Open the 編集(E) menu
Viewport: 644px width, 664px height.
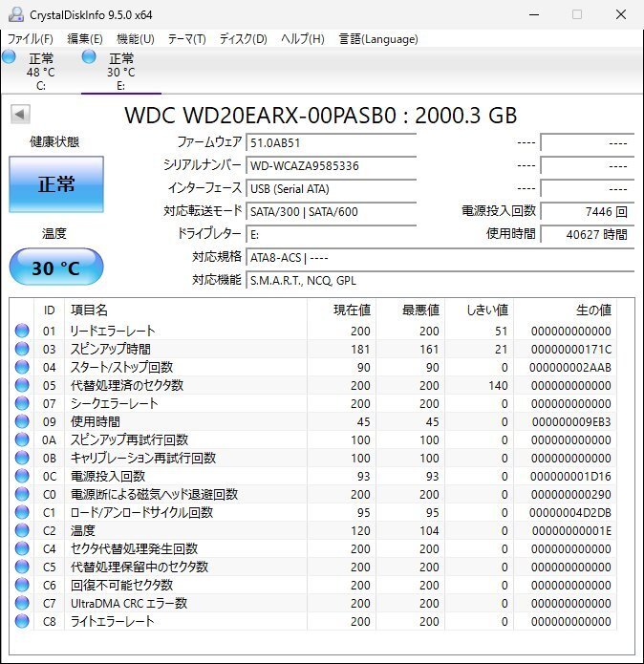coord(85,39)
